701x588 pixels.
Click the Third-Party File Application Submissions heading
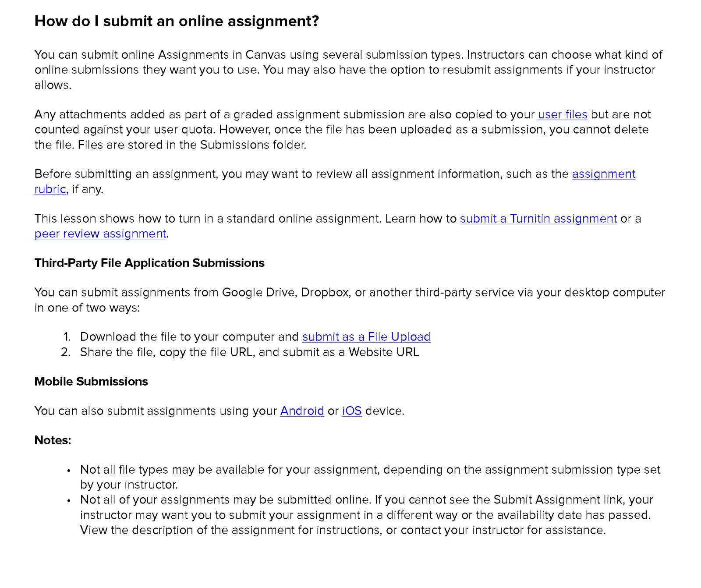coord(149,263)
